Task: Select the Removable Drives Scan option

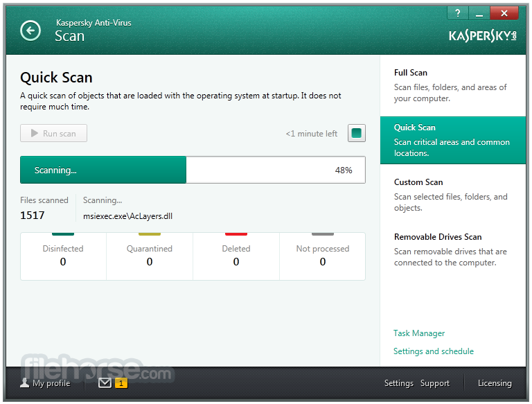Action: click(453, 249)
